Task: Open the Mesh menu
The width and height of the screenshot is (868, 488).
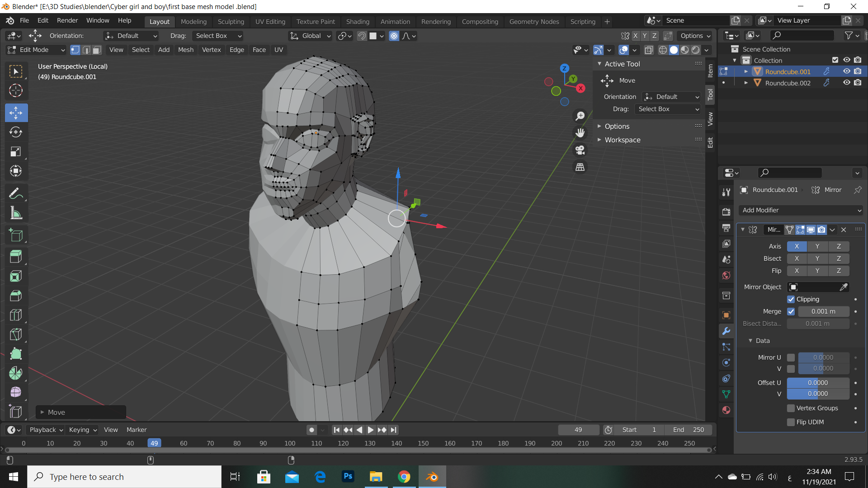Action: point(185,50)
